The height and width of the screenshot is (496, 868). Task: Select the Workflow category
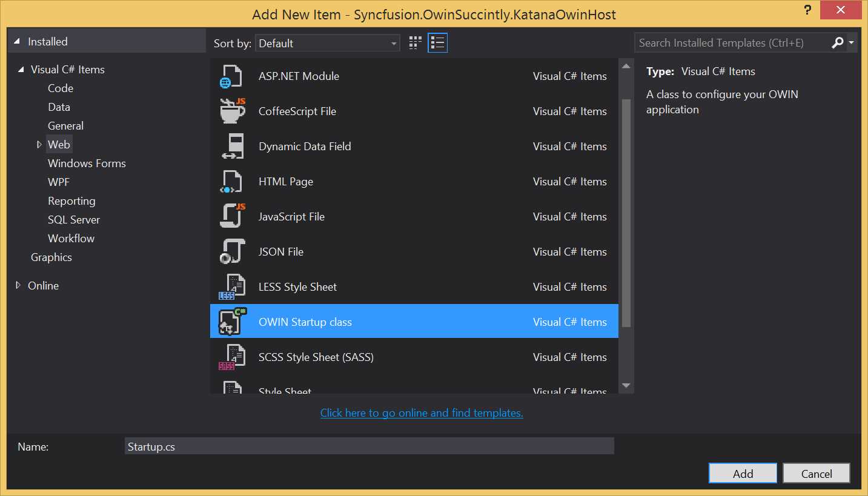point(71,239)
